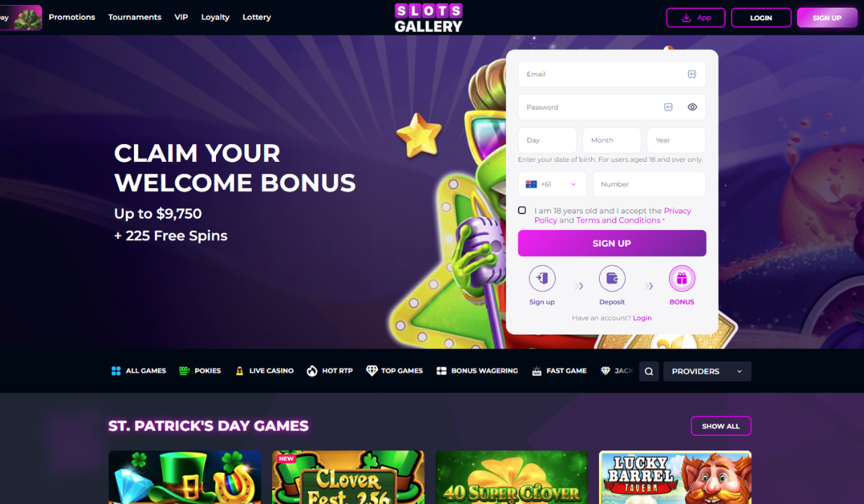
Task: Open the Slots Gallery logo homepage
Action: (428, 18)
